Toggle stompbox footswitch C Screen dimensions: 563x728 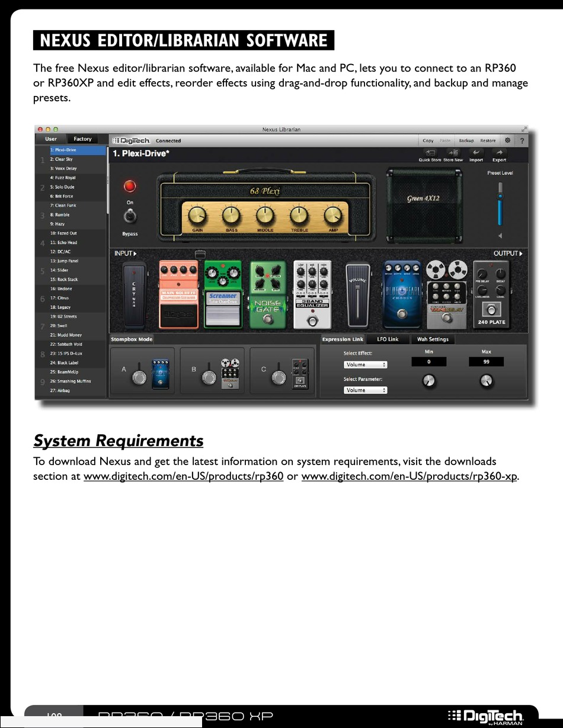(279, 378)
